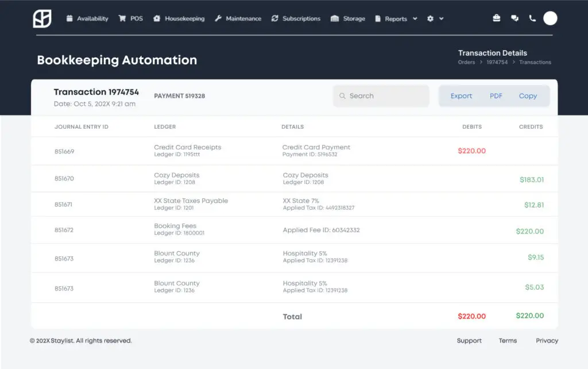Image resolution: width=588 pixels, height=369 pixels.
Task: Copy the transaction entries
Action: pos(528,96)
